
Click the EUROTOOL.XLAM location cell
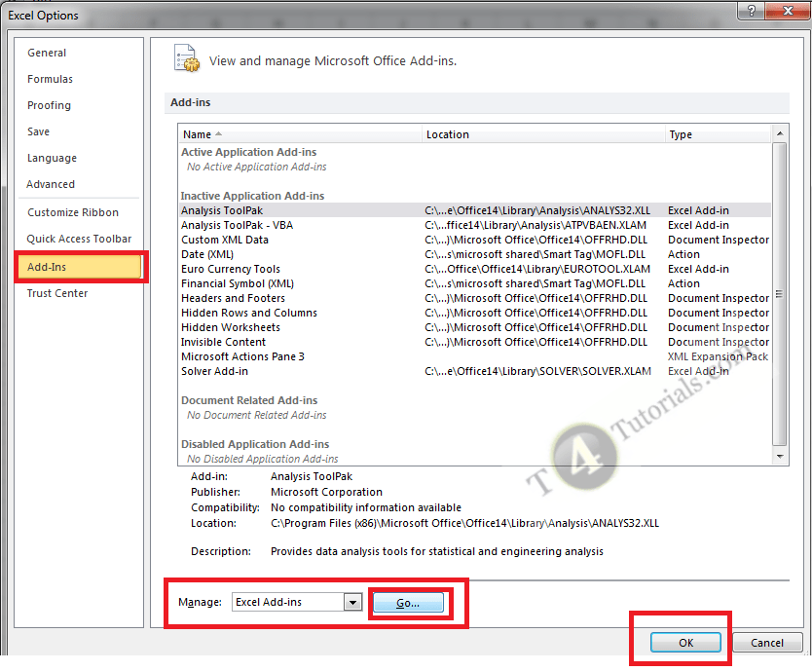click(x=537, y=269)
